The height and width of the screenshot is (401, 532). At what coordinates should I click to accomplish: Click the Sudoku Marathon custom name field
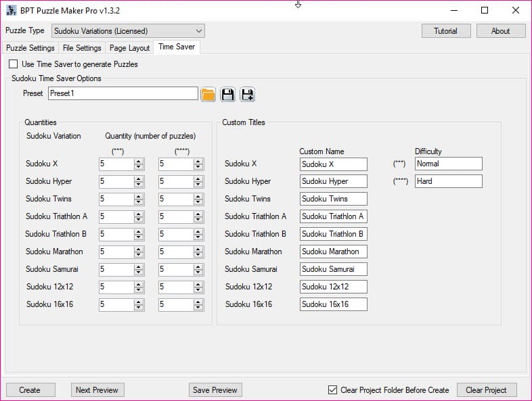[334, 252]
